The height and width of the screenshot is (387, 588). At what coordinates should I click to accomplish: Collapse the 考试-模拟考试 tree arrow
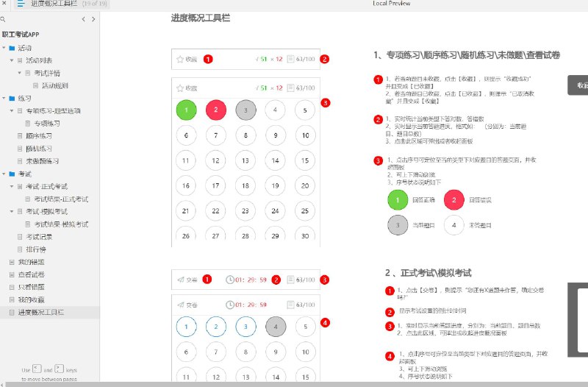point(12,211)
